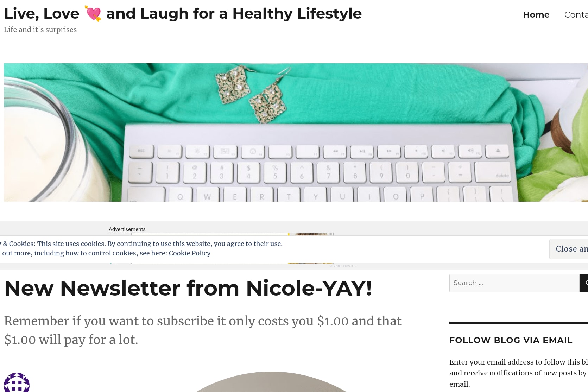Click the keyboard esc key in the banner
The image size is (588, 392).
pyautogui.click(x=141, y=151)
